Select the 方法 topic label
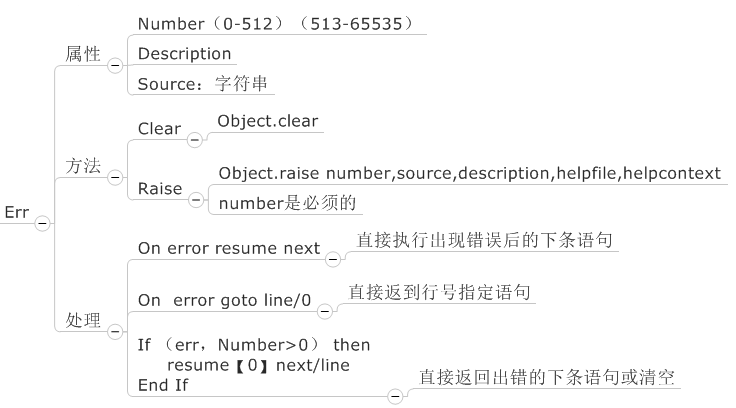 tap(83, 166)
